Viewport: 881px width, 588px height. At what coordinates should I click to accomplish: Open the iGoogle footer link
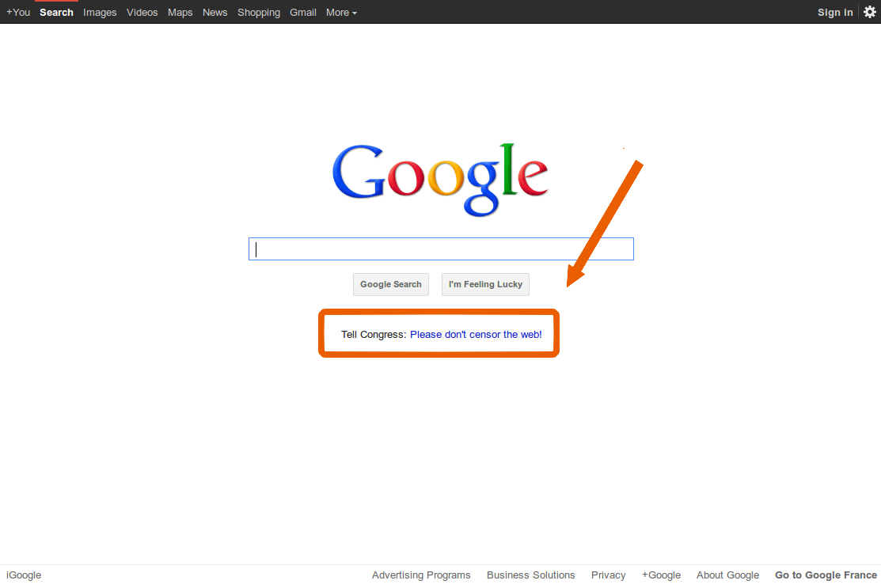[24, 575]
